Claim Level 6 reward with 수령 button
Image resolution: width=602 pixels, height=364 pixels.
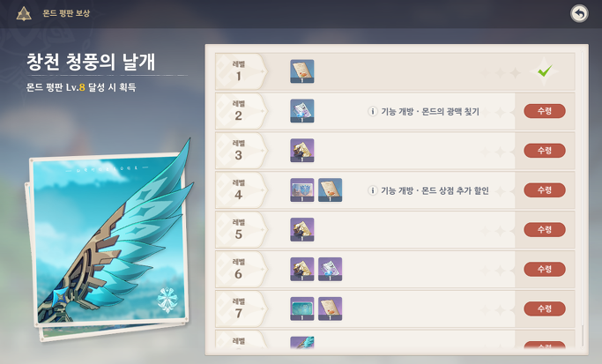click(545, 269)
